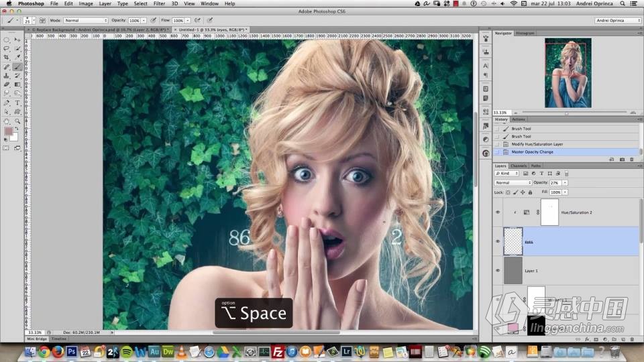Select the Healing Brush tool

(7, 66)
